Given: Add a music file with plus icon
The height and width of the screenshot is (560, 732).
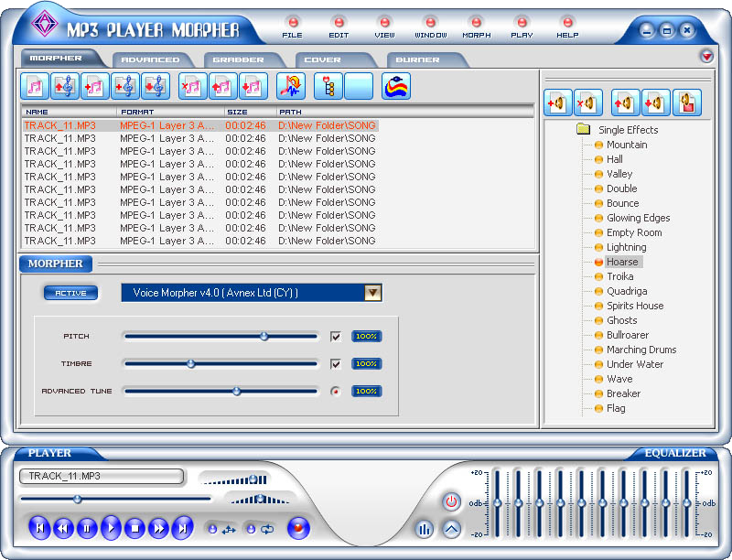Looking at the screenshot, I should point(95,86).
